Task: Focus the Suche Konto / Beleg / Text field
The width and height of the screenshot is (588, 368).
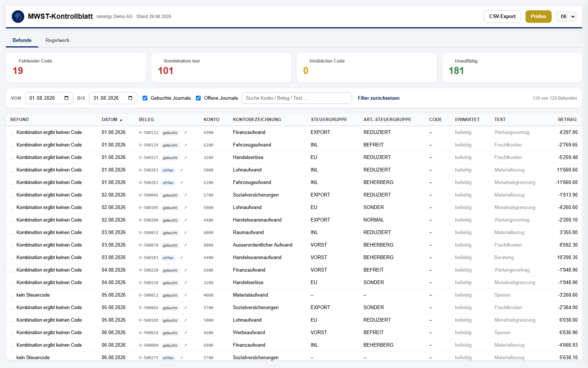Action: (x=297, y=98)
